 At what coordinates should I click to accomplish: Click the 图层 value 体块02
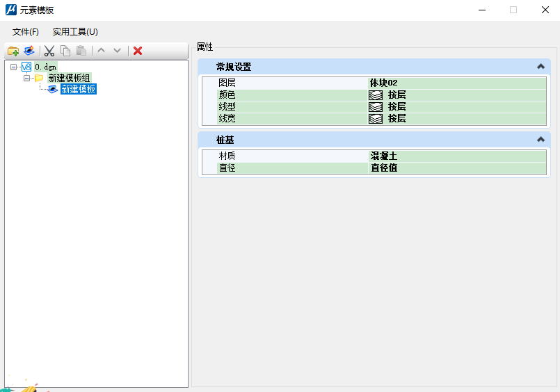pyautogui.click(x=456, y=83)
